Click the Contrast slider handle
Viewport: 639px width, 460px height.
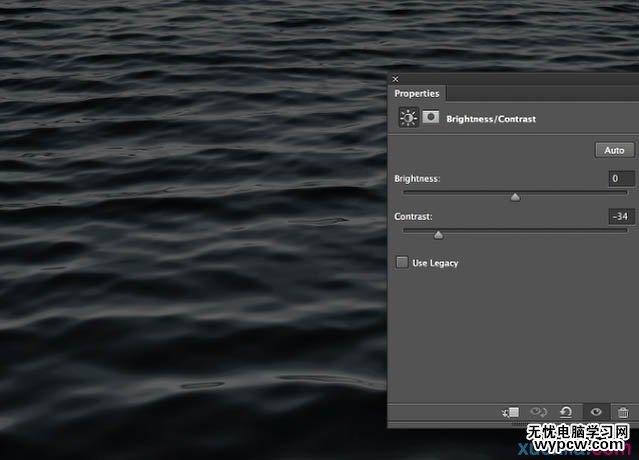(438, 235)
